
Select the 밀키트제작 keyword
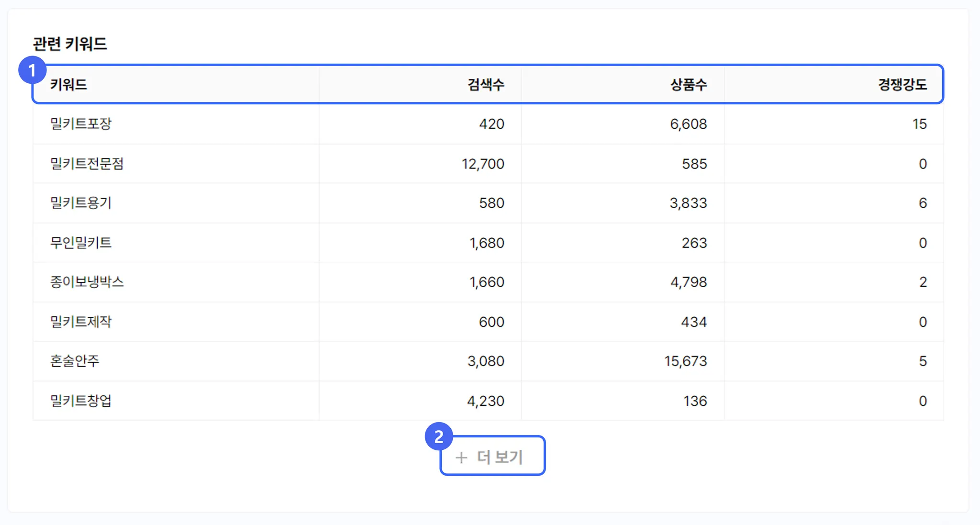pos(81,322)
